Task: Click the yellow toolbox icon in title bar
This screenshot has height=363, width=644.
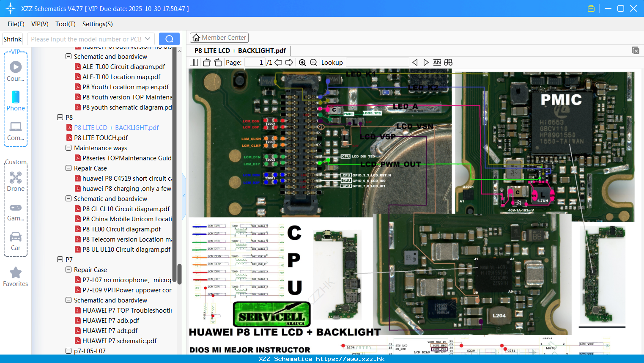Action: click(x=591, y=8)
